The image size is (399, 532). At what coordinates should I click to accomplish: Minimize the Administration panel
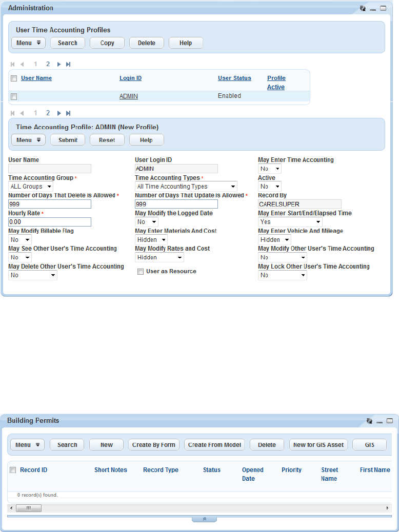373,9
